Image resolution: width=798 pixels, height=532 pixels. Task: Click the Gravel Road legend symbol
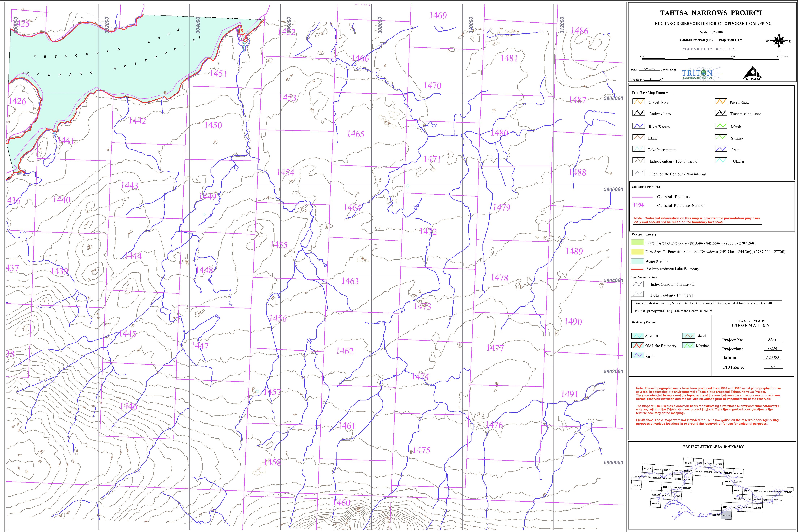click(639, 102)
